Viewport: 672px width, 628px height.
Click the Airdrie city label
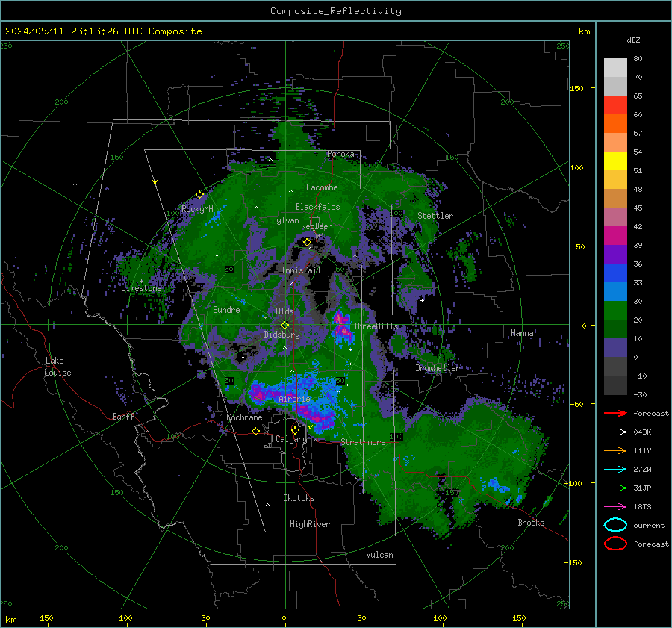point(294,399)
